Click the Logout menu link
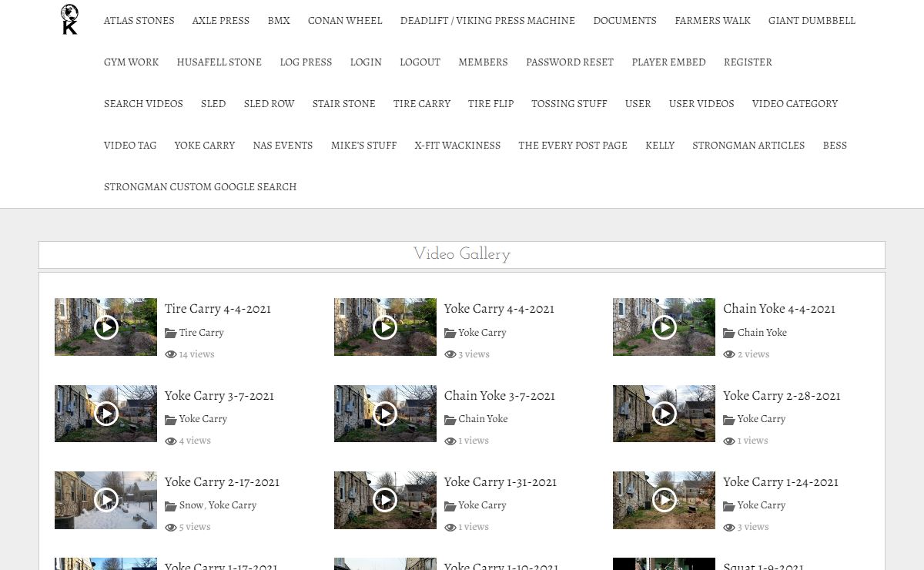The height and width of the screenshot is (570, 924). coord(420,62)
